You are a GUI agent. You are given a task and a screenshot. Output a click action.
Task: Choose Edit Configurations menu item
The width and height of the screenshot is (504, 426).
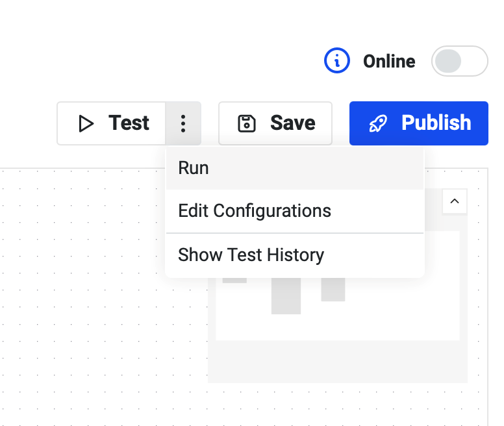[x=295, y=211]
